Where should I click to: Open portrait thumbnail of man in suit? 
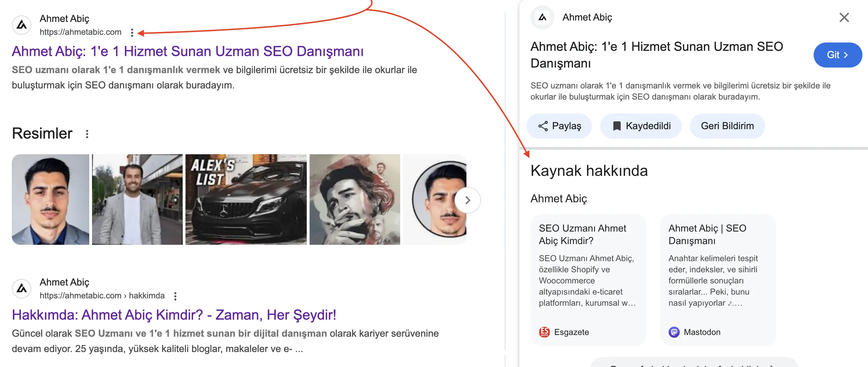pyautogui.click(x=51, y=200)
